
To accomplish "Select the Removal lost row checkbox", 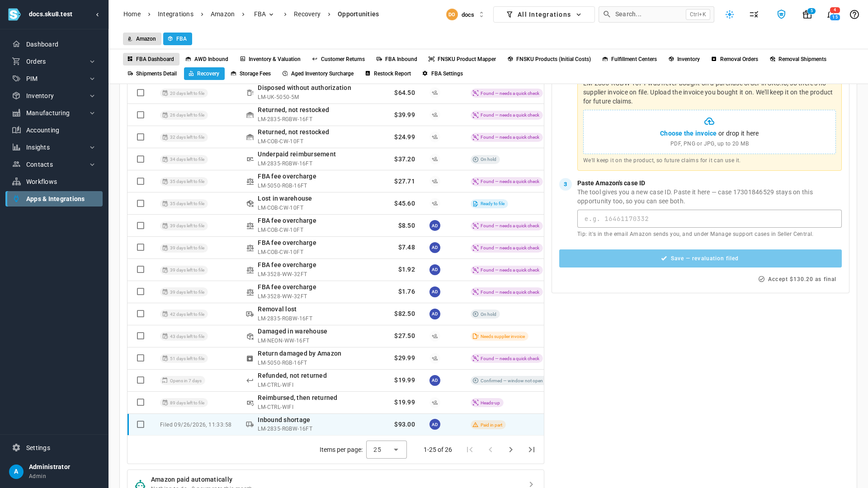I will tap(141, 314).
